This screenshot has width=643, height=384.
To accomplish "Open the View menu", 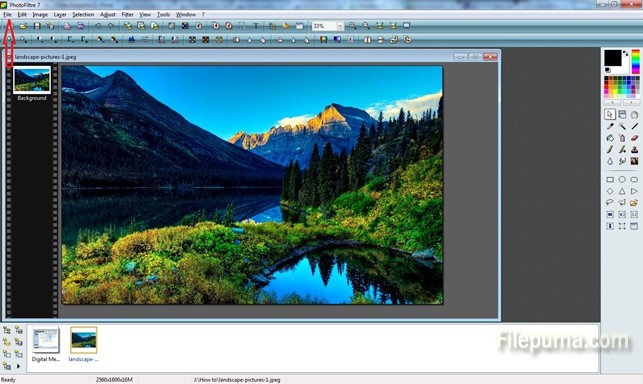I will coord(145,14).
